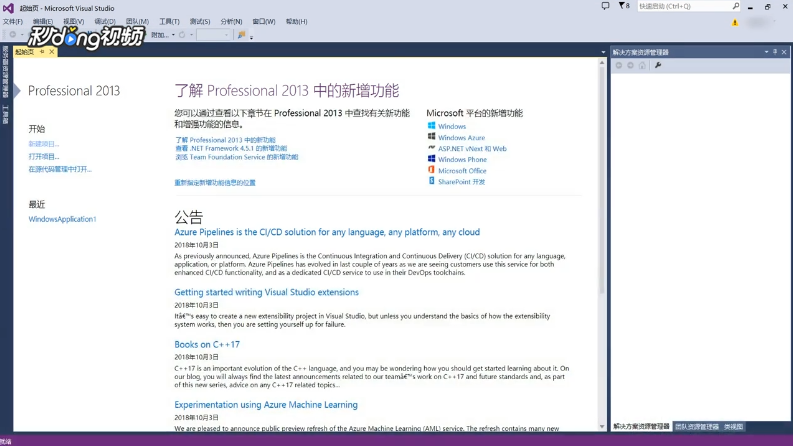The image size is (793, 446).
Task: Open the 文件(F) menu
Action: (x=13, y=22)
